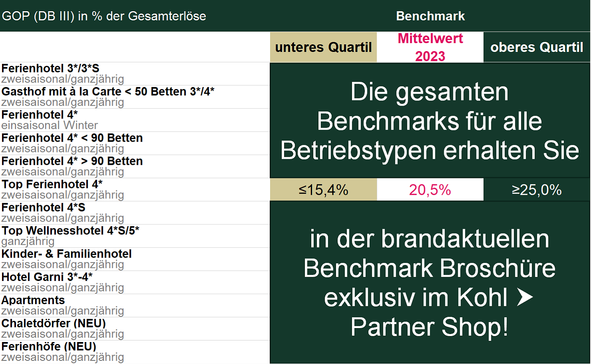Click the 'Ferienhotel 4* > 90 Betten' row
The image size is (591, 364).
click(135, 166)
